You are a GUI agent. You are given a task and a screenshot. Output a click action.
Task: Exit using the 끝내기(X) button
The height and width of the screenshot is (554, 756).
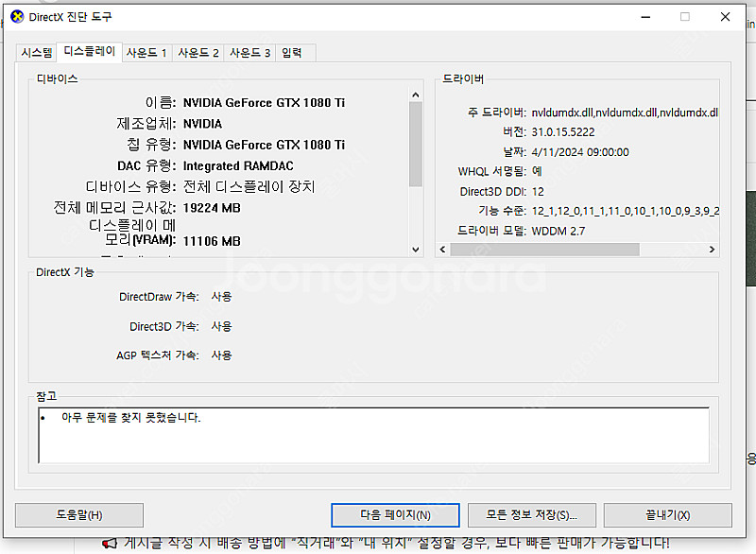coord(667,515)
